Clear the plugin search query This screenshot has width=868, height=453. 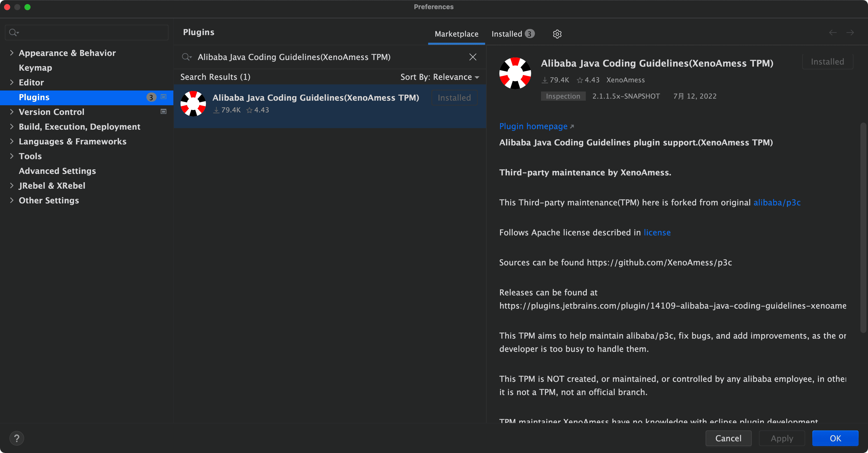click(x=473, y=57)
